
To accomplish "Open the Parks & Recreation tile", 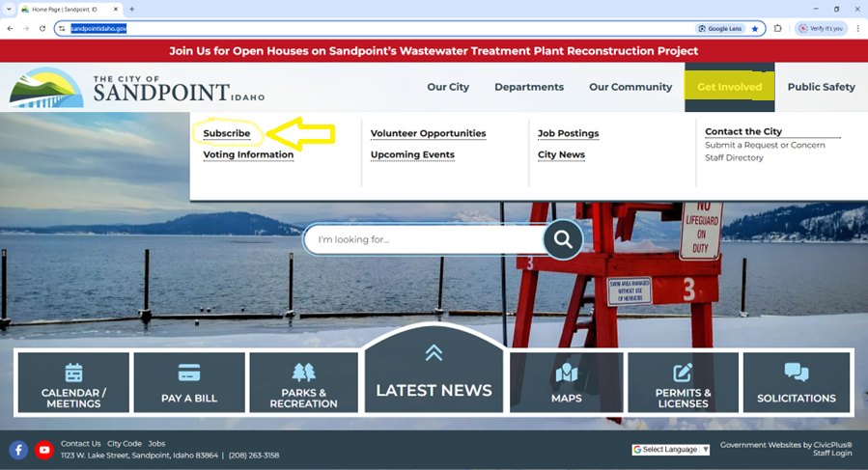I will click(303, 383).
